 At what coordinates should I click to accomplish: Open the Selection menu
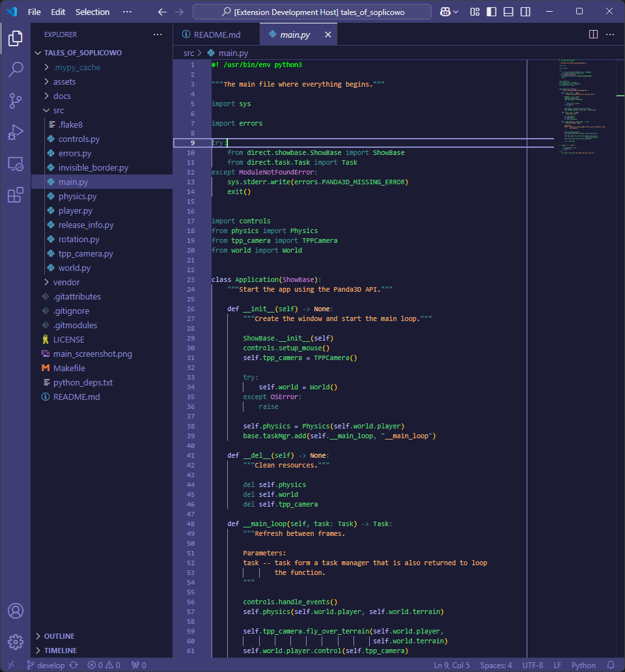[92, 12]
